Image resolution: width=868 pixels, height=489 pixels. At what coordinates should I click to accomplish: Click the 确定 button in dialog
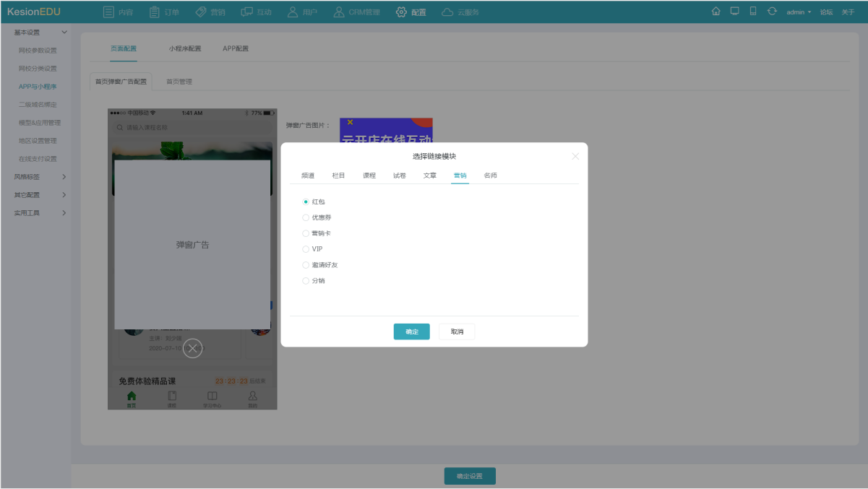tap(411, 332)
